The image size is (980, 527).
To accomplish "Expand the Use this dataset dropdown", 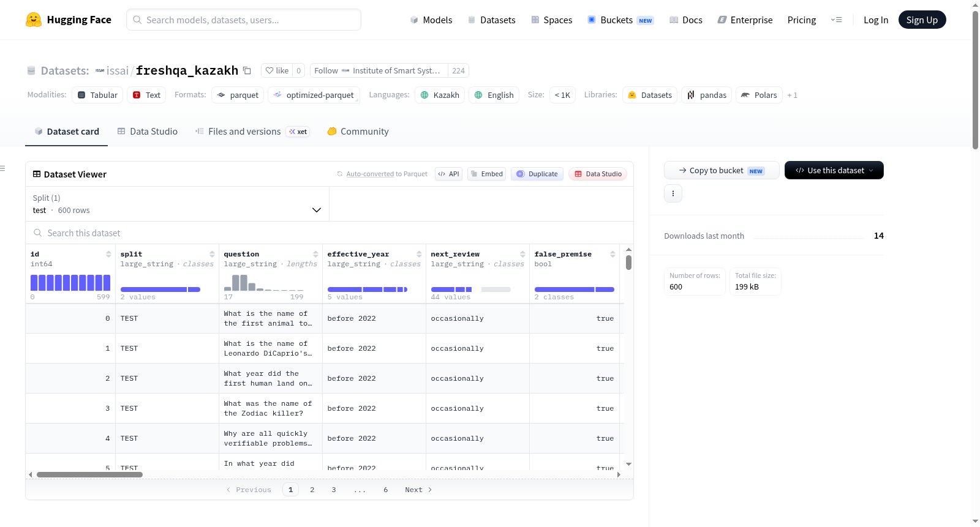I will tap(834, 170).
